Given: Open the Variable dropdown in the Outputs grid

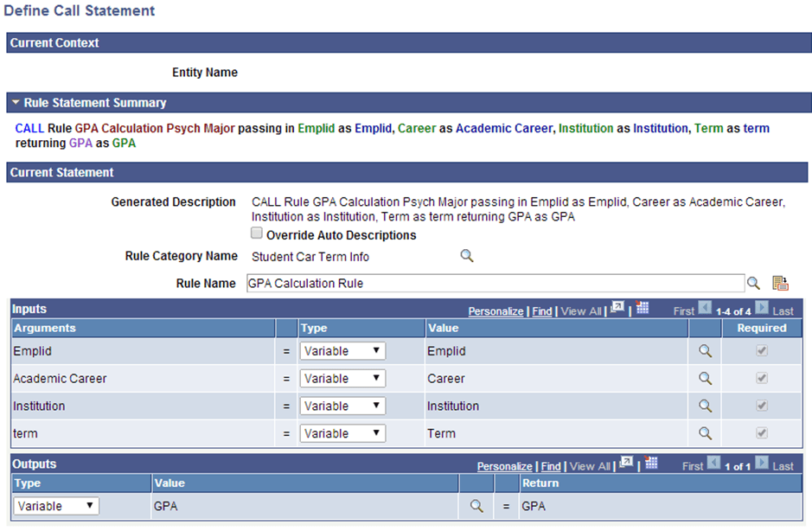Looking at the screenshot, I should click(55, 505).
